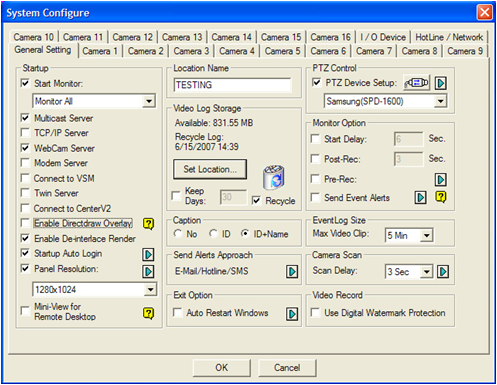Toggle Start Monitor checkbox
497x385 pixels.
(25, 83)
